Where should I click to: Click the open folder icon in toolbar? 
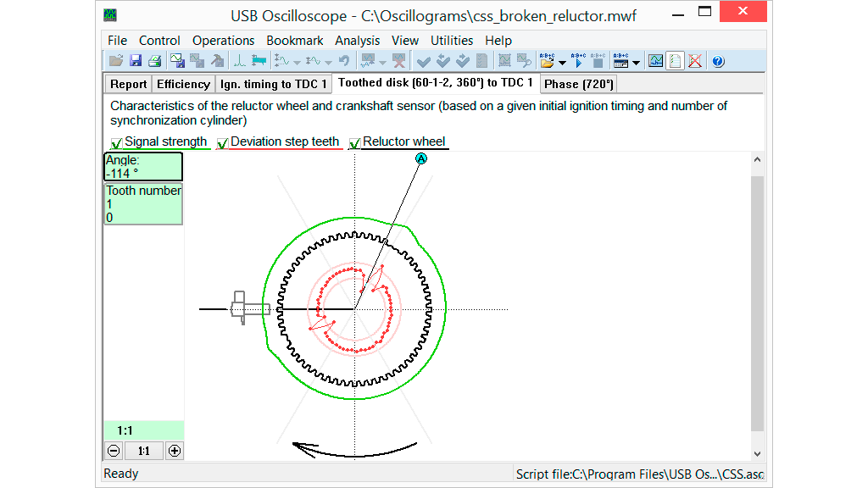[x=116, y=61]
